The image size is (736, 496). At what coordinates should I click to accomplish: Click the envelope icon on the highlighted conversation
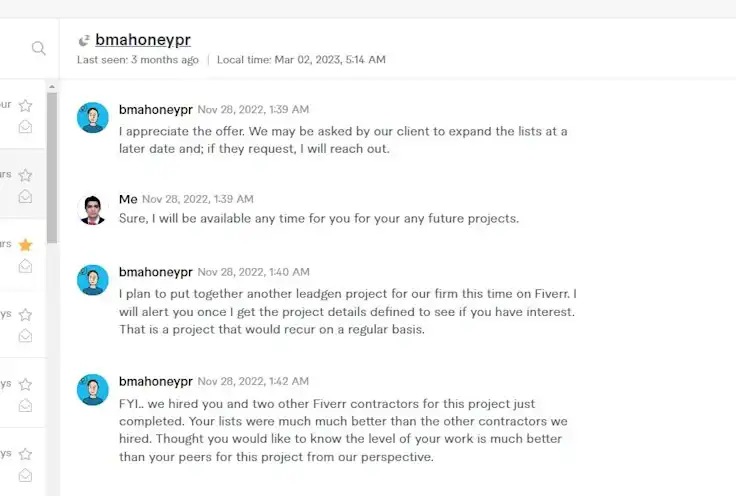25,197
